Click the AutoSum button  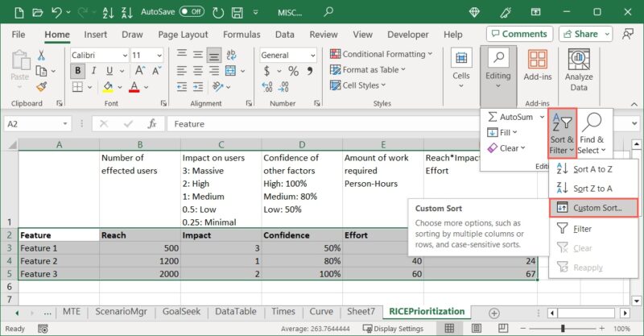click(510, 117)
